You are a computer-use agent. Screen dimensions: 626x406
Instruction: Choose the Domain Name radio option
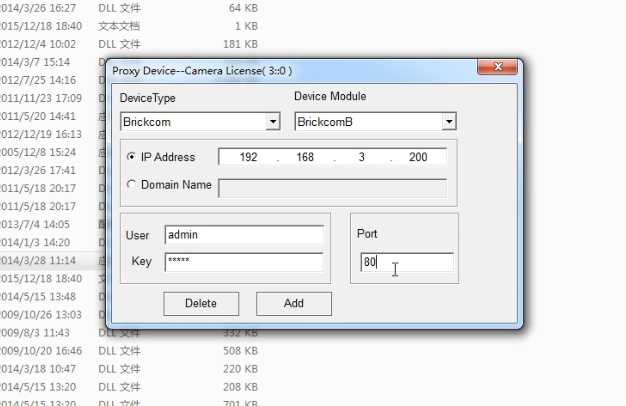click(x=132, y=185)
